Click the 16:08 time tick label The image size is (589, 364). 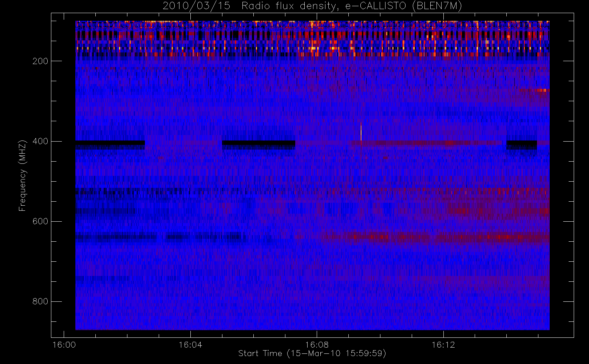pyautogui.click(x=317, y=345)
